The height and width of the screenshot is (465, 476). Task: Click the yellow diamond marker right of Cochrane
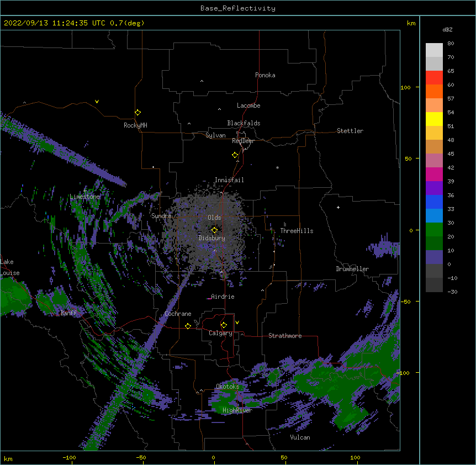pos(188,326)
